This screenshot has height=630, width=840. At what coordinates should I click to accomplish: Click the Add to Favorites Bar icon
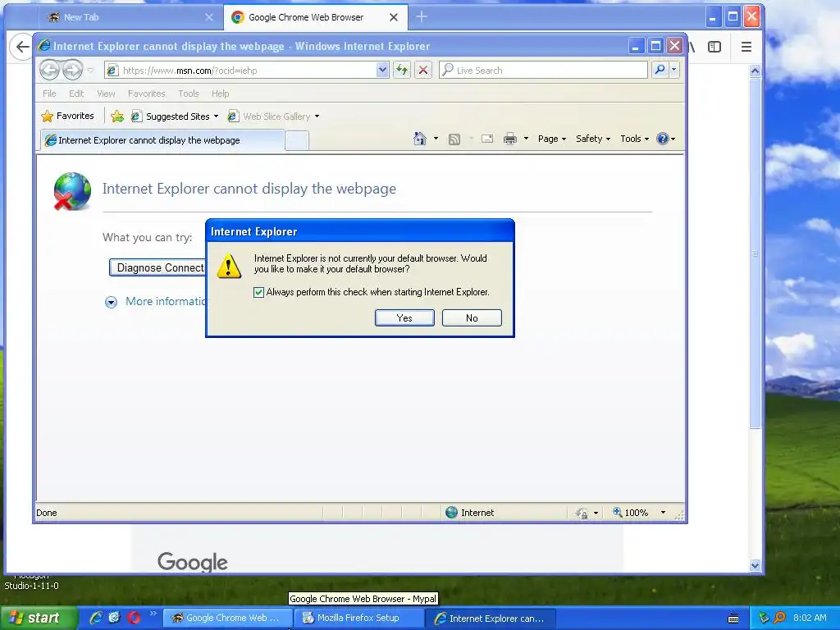116,116
